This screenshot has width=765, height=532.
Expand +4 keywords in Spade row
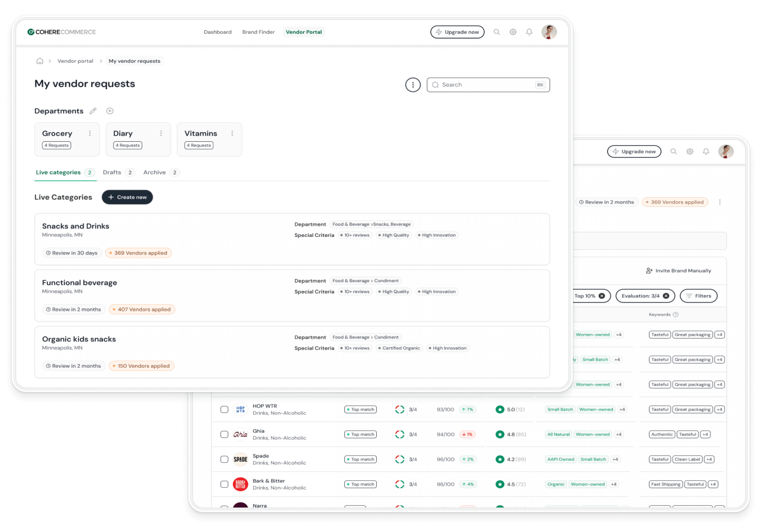709,460
